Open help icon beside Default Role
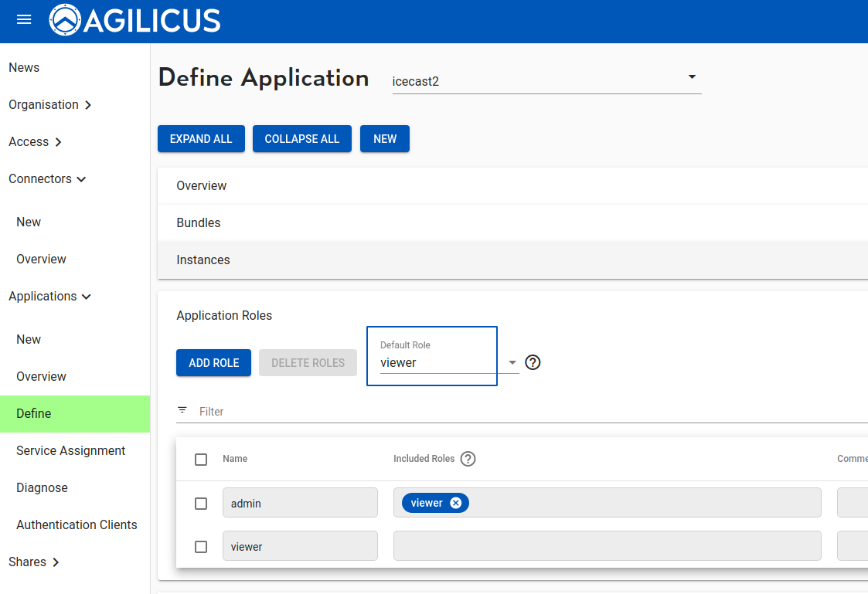 point(533,362)
